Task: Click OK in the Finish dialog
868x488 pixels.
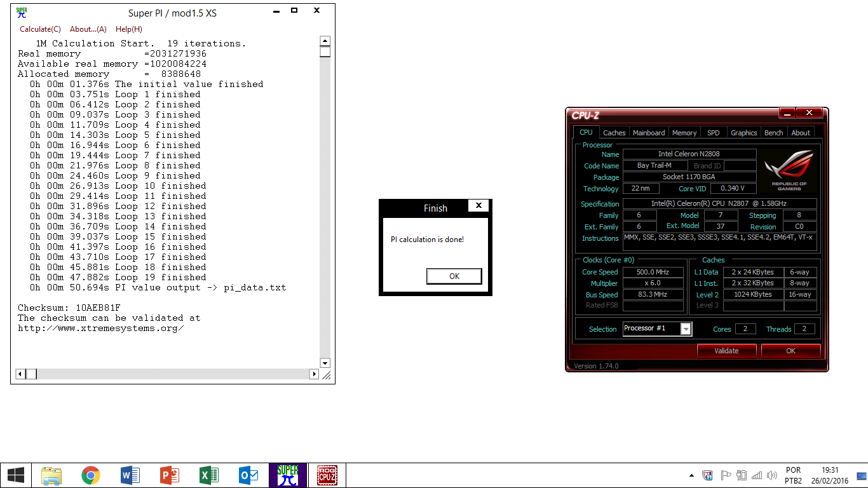Action: click(454, 276)
